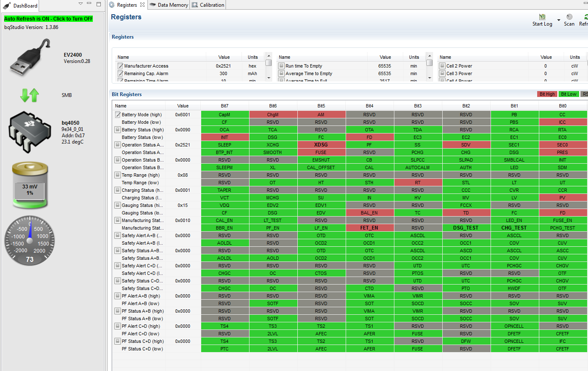Click the first register list scrollbar thumb
Image resolution: width=588 pixels, height=371 pixels.
click(x=269, y=63)
